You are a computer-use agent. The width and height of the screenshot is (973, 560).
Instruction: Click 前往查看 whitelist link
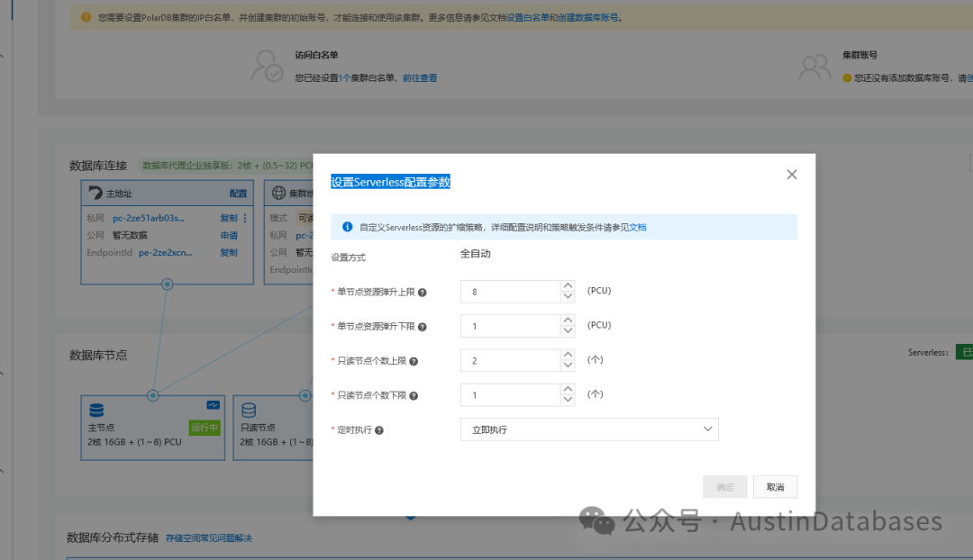click(420, 78)
